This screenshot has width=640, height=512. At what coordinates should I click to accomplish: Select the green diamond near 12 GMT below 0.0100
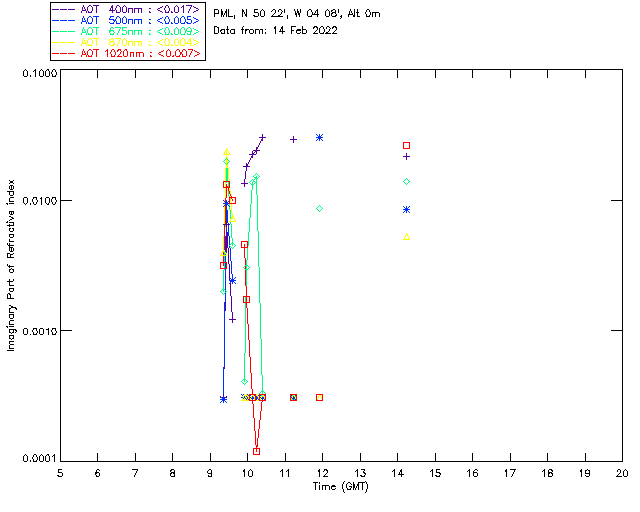coord(320,209)
